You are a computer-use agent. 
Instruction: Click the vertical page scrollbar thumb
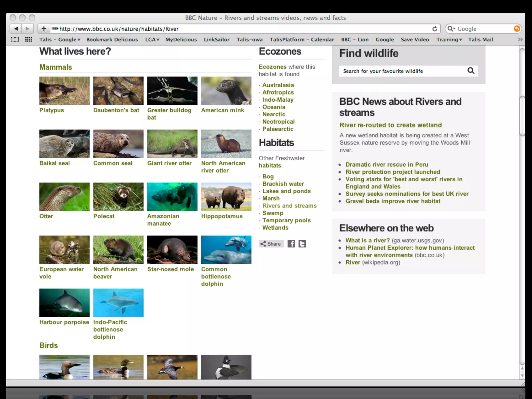point(522,116)
